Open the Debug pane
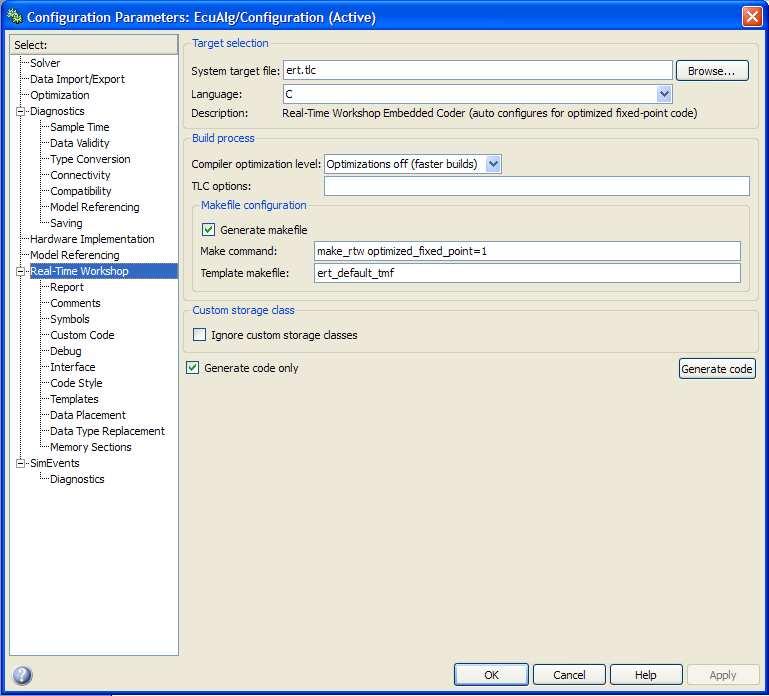This screenshot has height=696, width=769. (66, 351)
